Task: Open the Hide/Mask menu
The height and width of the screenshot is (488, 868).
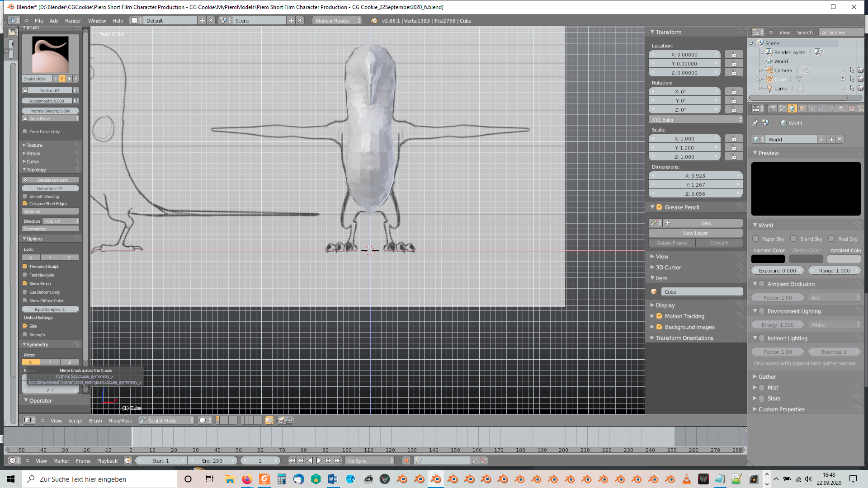Action: click(x=120, y=421)
